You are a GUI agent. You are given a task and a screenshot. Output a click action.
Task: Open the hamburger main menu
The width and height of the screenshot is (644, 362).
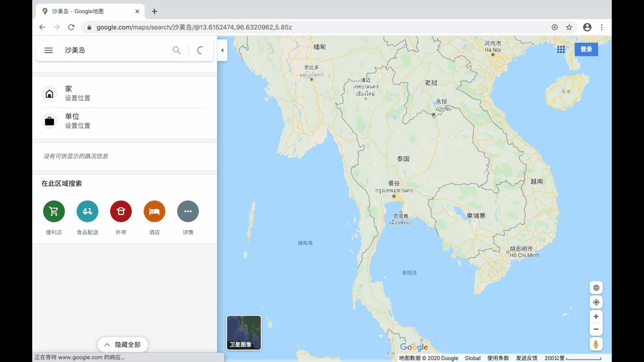click(49, 50)
